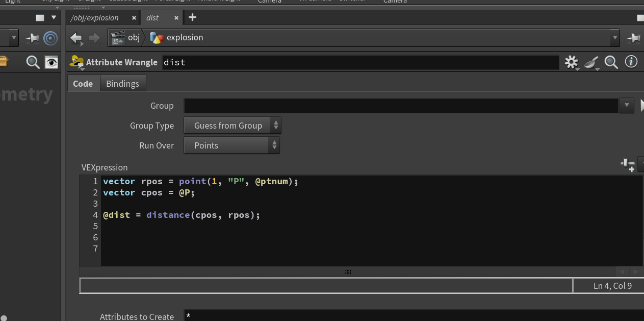The width and height of the screenshot is (644, 321).
Task: Add a new pane tab with plus
Action: pyautogui.click(x=192, y=17)
